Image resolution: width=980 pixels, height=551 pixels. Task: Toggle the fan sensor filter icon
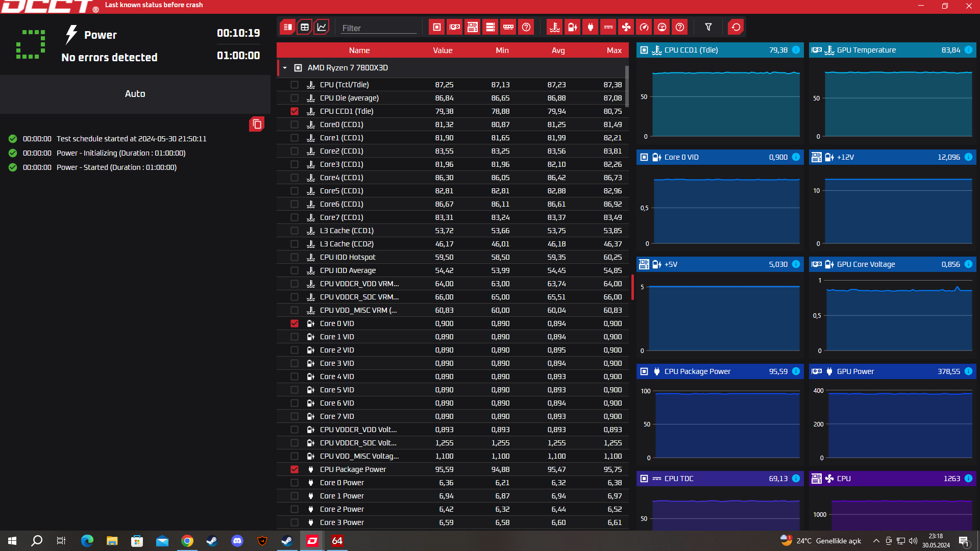point(626,27)
